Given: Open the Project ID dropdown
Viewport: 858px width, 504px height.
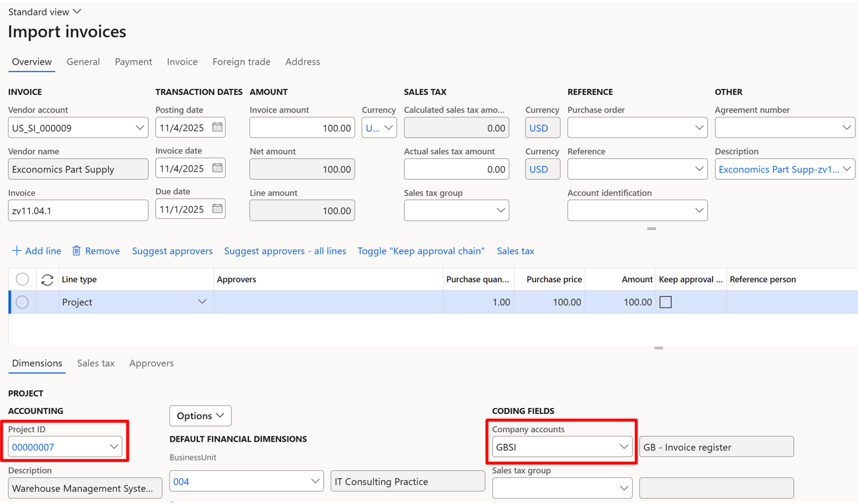Looking at the screenshot, I should pos(114,447).
